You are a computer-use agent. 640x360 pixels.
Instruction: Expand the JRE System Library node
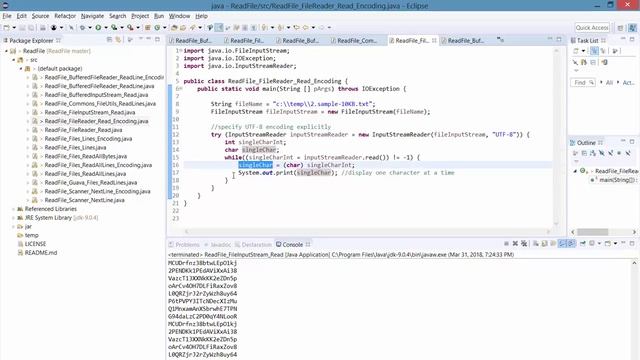click(x=13, y=218)
